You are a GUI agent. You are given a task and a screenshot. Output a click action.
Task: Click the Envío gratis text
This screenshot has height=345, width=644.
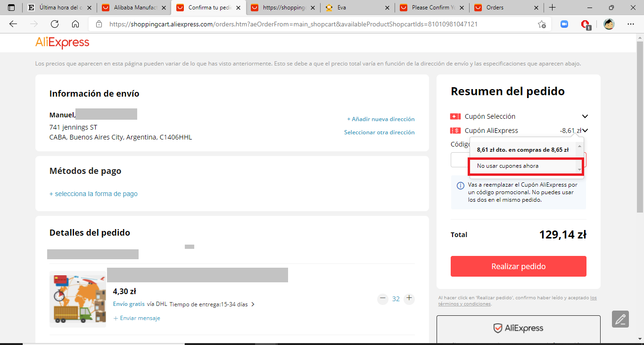coord(129,304)
